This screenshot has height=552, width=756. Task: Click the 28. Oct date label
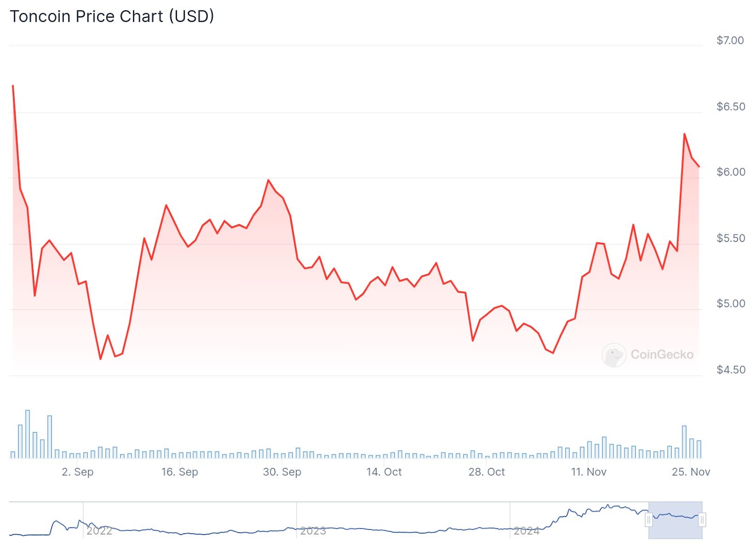tap(486, 472)
